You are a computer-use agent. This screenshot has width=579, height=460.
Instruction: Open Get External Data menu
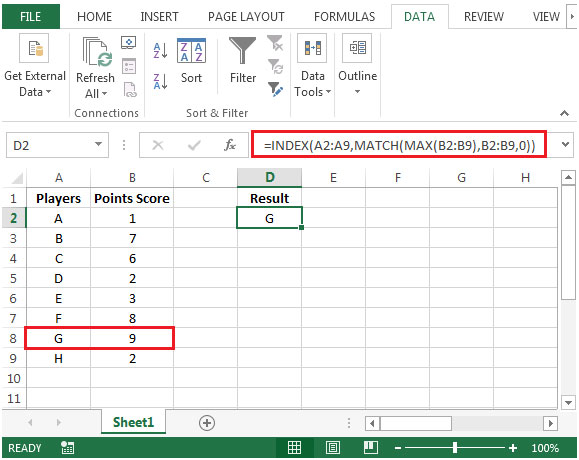click(34, 66)
